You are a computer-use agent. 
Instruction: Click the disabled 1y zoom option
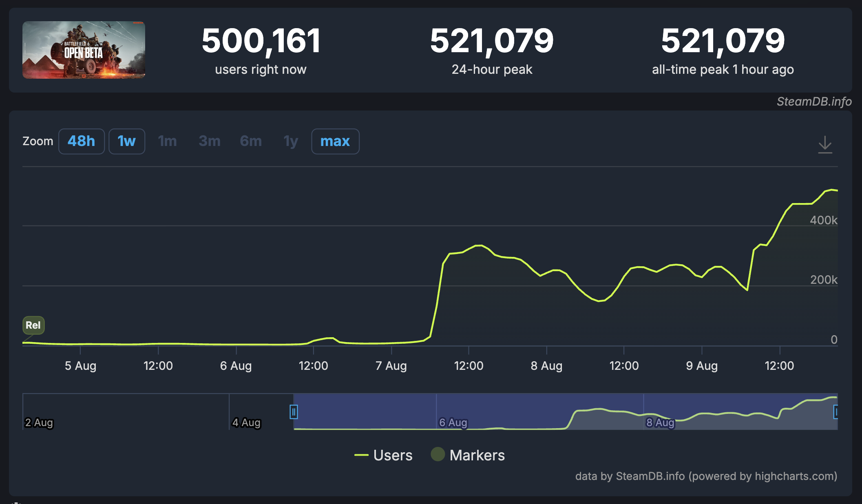tap(291, 141)
